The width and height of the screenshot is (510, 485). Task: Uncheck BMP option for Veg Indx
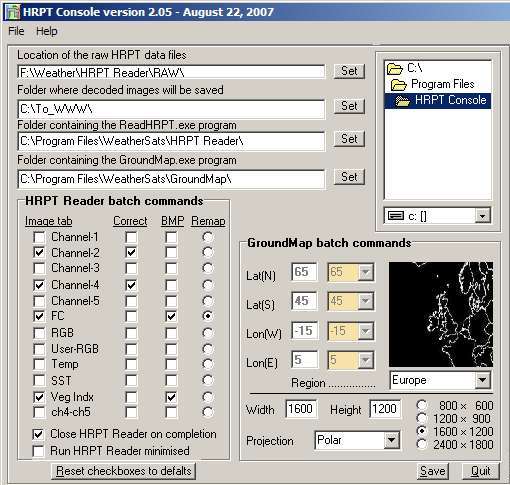point(171,397)
